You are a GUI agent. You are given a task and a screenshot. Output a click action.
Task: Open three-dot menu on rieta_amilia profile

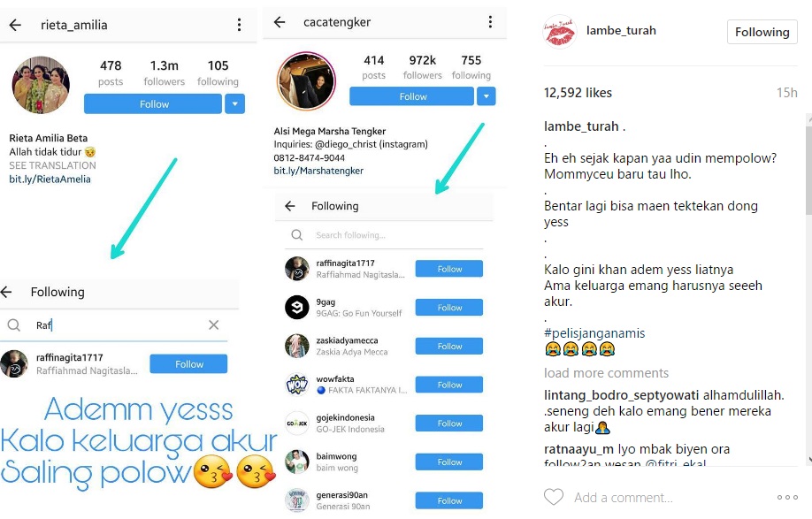239,25
